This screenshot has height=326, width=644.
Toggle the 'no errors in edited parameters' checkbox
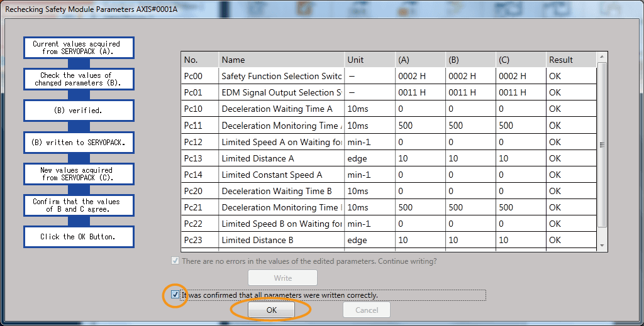[x=175, y=261]
